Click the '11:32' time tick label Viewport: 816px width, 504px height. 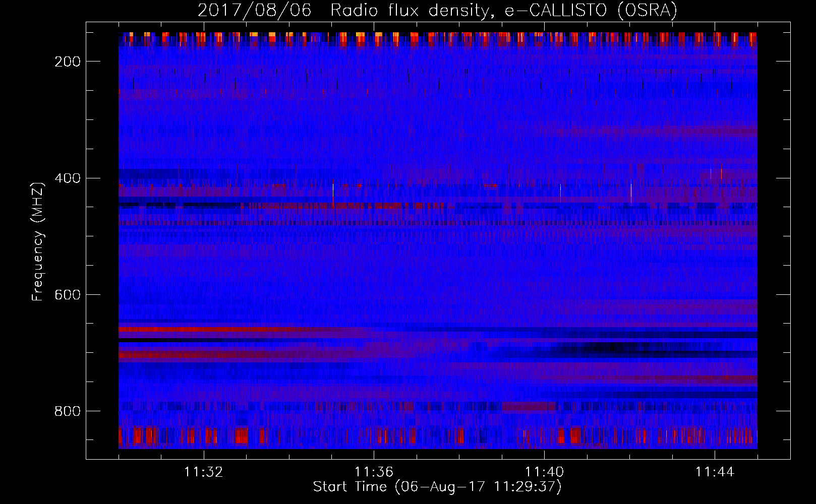pos(203,472)
